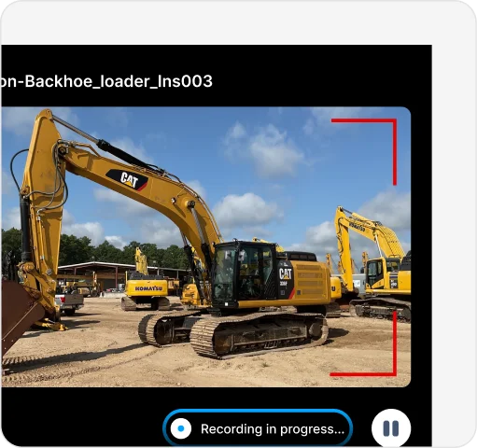
Task: Tap the pickup truck in the background
Action: pyautogui.click(x=69, y=302)
